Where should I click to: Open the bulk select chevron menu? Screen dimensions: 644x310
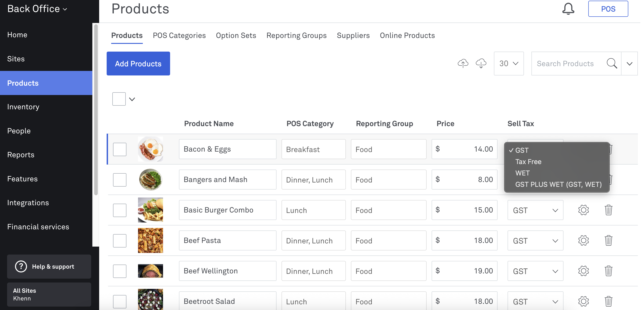(132, 99)
